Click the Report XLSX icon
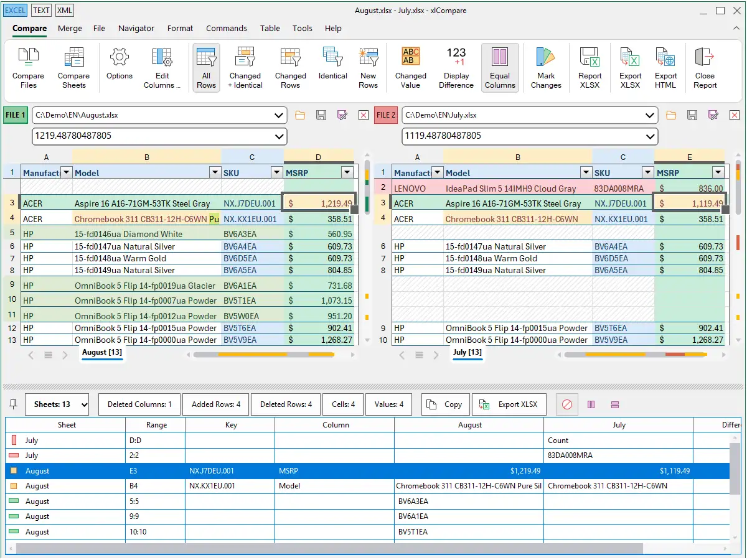This screenshot has width=747, height=560. pyautogui.click(x=590, y=68)
